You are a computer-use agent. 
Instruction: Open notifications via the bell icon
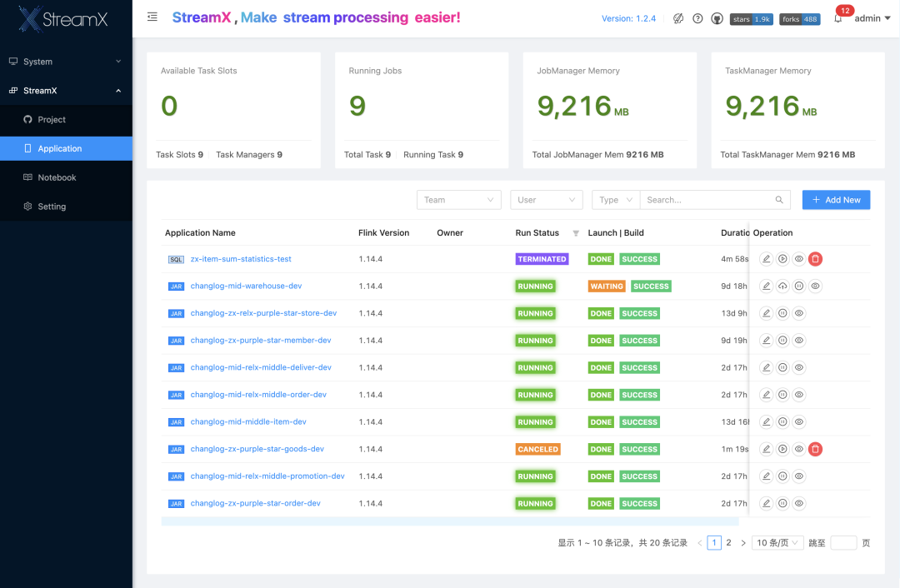(837, 17)
